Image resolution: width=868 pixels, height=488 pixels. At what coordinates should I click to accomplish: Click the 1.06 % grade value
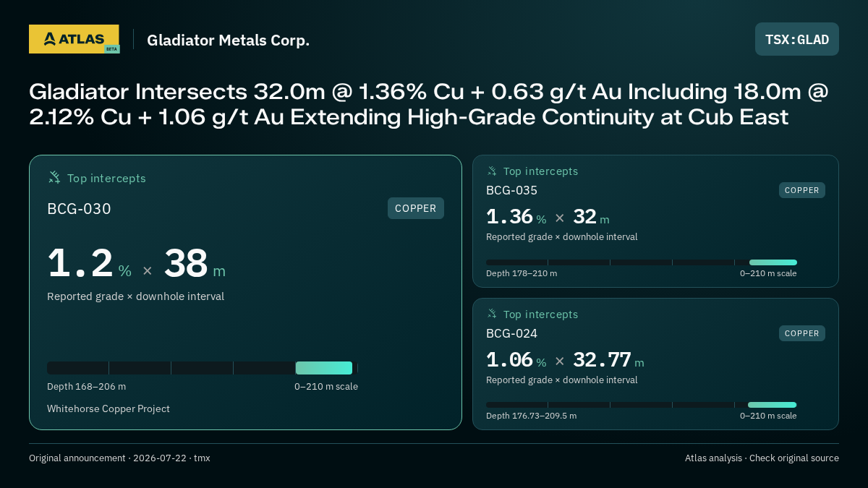[516, 360]
